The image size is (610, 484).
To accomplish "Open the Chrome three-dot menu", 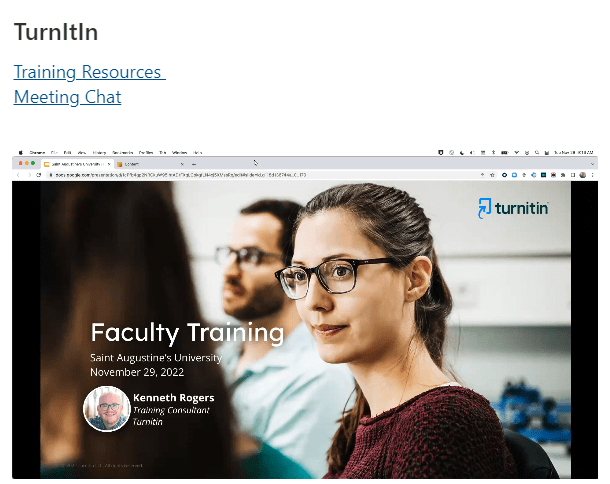I will point(592,175).
